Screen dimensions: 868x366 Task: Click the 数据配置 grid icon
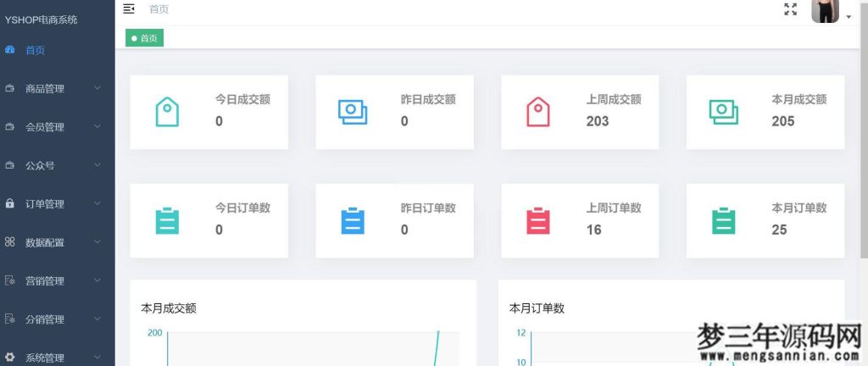tap(9, 241)
